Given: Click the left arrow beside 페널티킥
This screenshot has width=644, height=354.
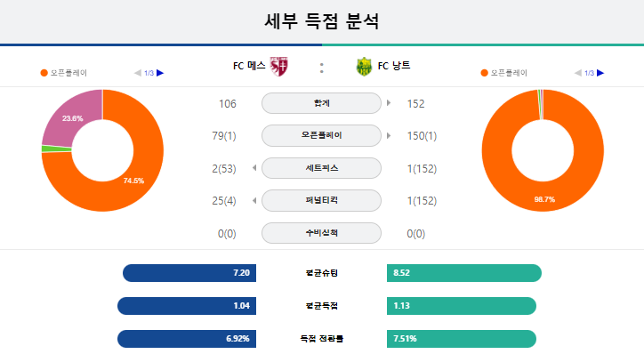Looking at the screenshot, I should tap(254, 200).
